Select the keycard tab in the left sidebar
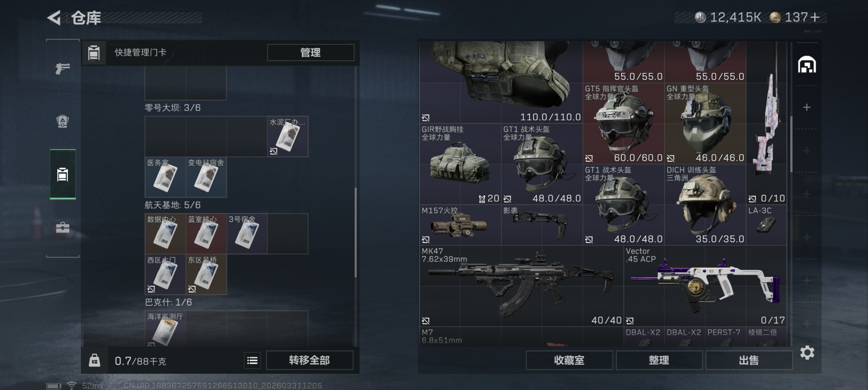 coord(63,175)
